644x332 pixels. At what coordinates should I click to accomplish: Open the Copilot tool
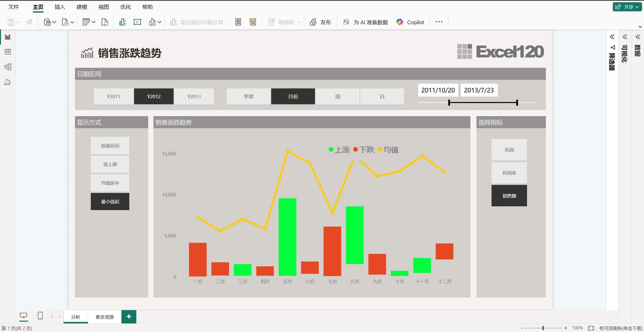410,22
